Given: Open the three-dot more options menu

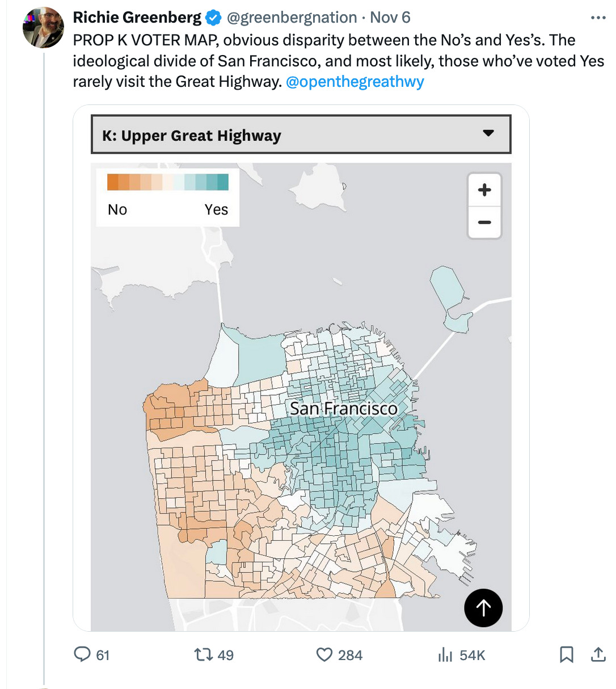Looking at the screenshot, I should pos(598,18).
